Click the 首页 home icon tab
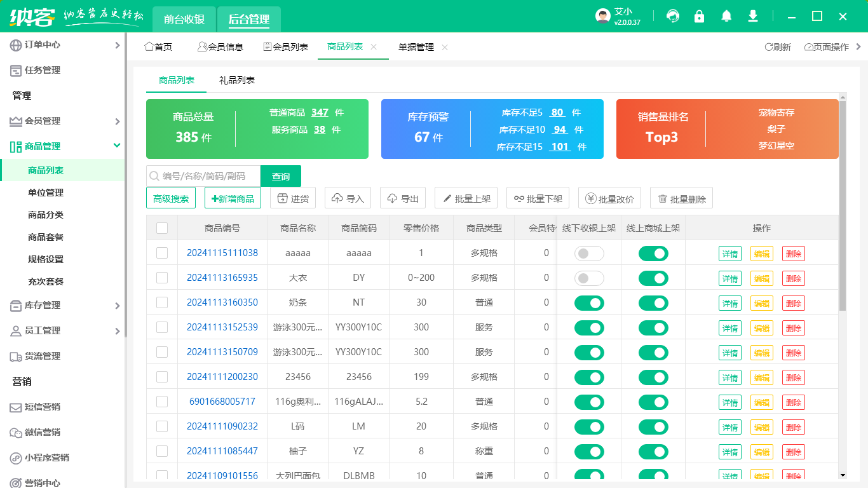Image resolution: width=868 pixels, height=488 pixels. (x=158, y=47)
